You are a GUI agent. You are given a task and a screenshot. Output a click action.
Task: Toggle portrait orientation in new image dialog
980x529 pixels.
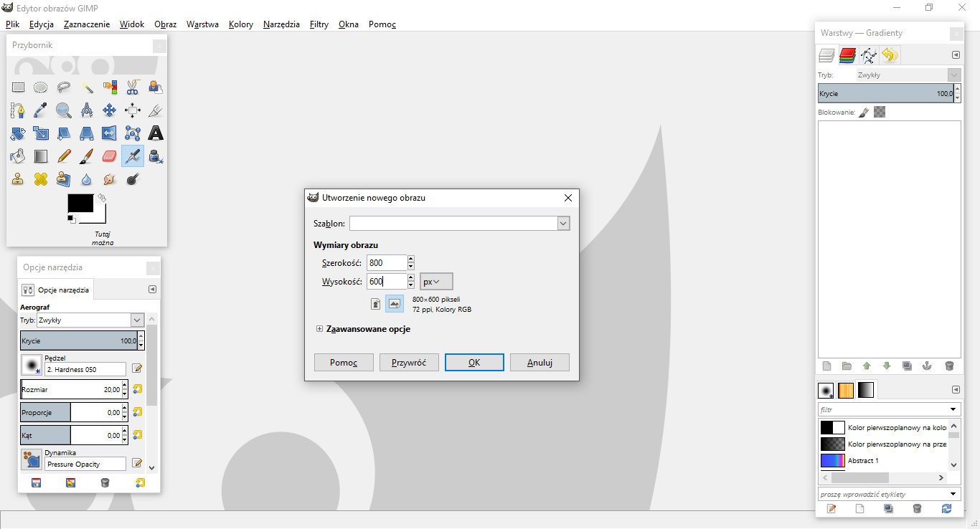pyautogui.click(x=375, y=304)
